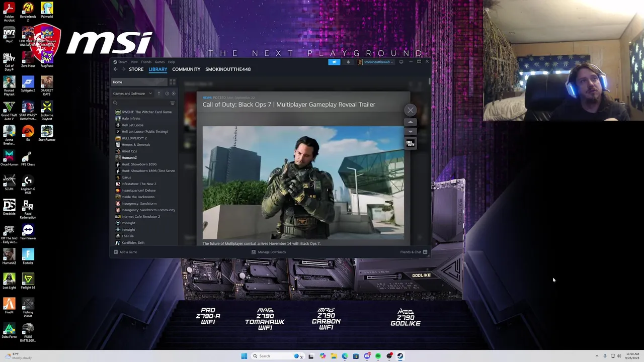This screenshot has height=362, width=644.
Task: Open Steam notifications bell
Action: [348, 62]
